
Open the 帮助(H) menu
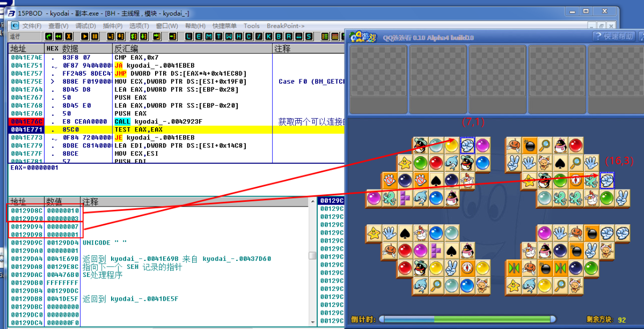click(195, 26)
